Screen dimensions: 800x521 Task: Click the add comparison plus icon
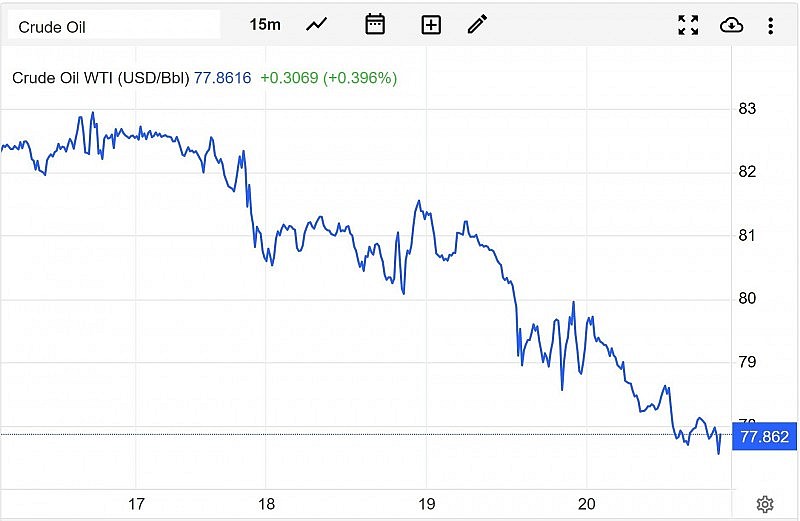point(431,25)
